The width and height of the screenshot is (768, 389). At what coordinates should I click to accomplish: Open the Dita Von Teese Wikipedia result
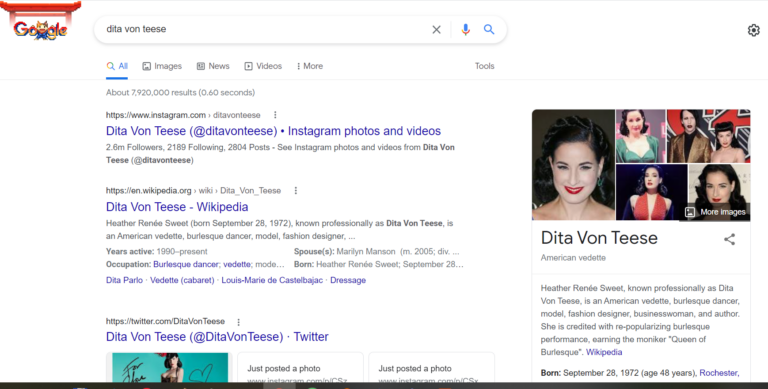coord(177,207)
